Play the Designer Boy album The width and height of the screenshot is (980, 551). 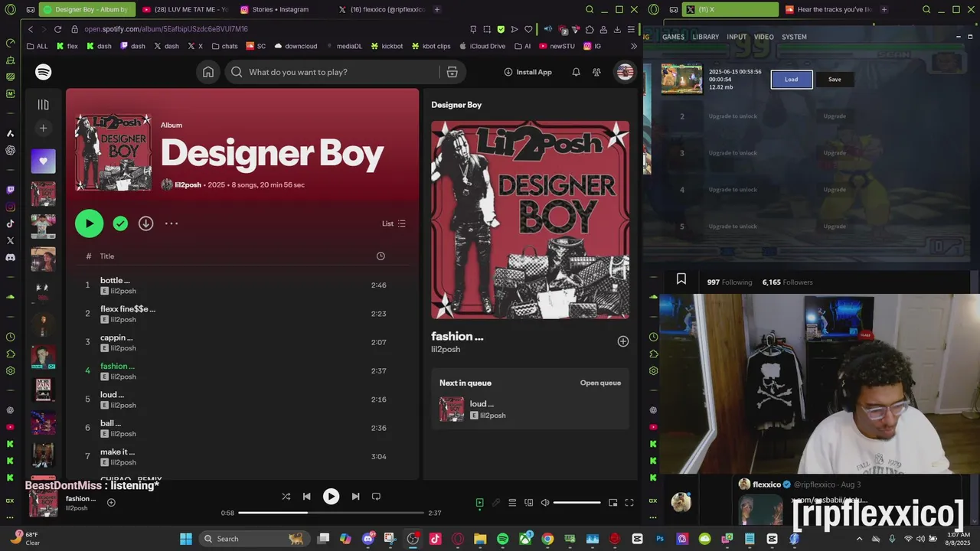pos(89,223)
